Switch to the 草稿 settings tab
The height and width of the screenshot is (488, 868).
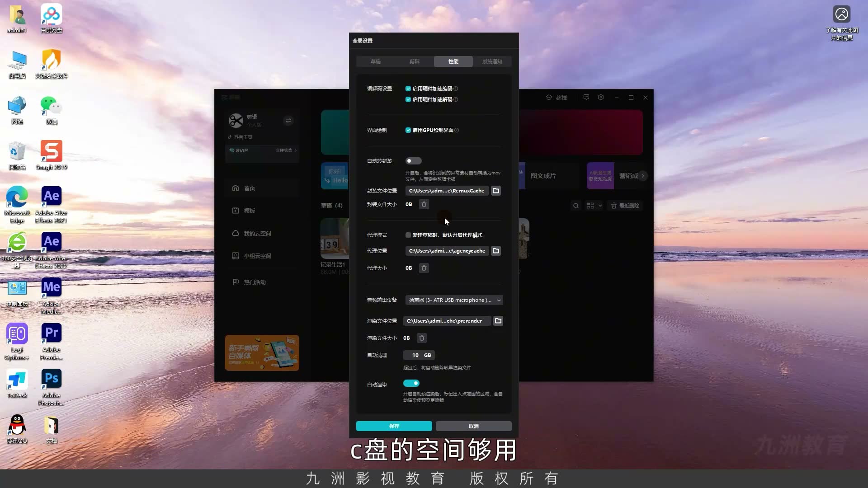point(376,61)
